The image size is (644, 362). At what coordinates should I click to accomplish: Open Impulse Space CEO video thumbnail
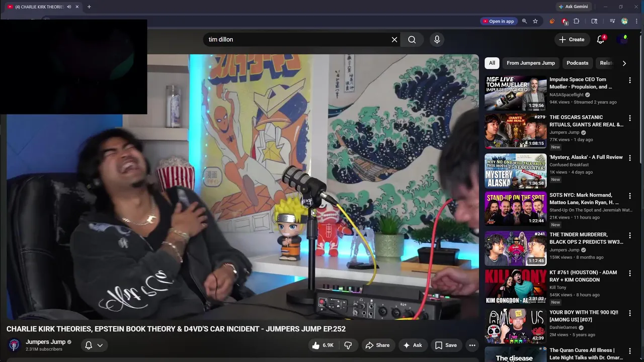click(x=515, y=93)
